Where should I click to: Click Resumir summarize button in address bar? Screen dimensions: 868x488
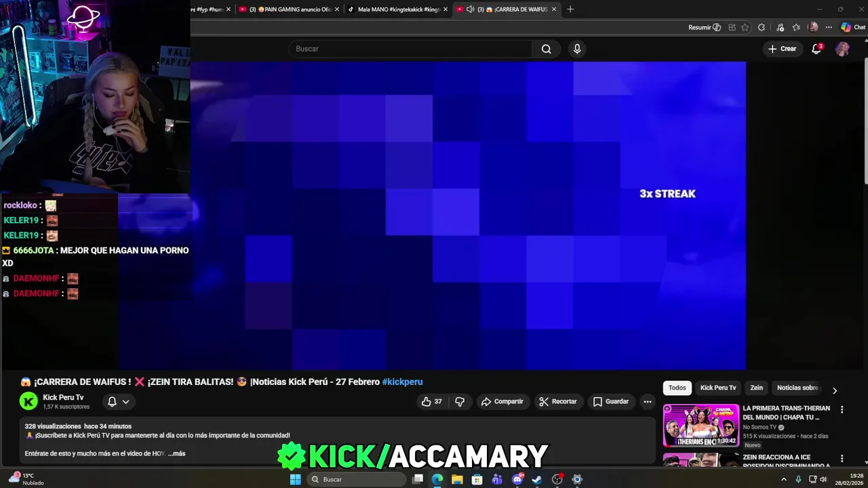705,28
